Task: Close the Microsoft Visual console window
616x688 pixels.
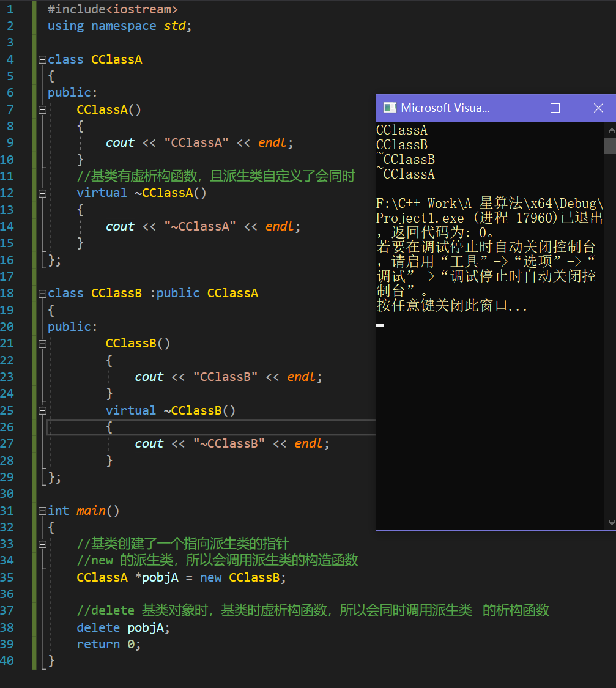Action: pos(598,108)
